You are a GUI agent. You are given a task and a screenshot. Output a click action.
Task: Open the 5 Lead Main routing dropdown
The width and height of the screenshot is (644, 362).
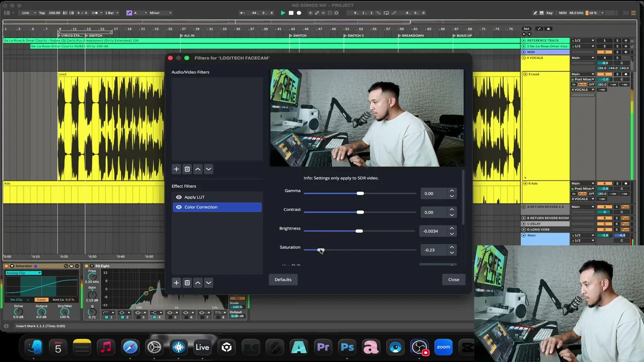tap(584, 74)
